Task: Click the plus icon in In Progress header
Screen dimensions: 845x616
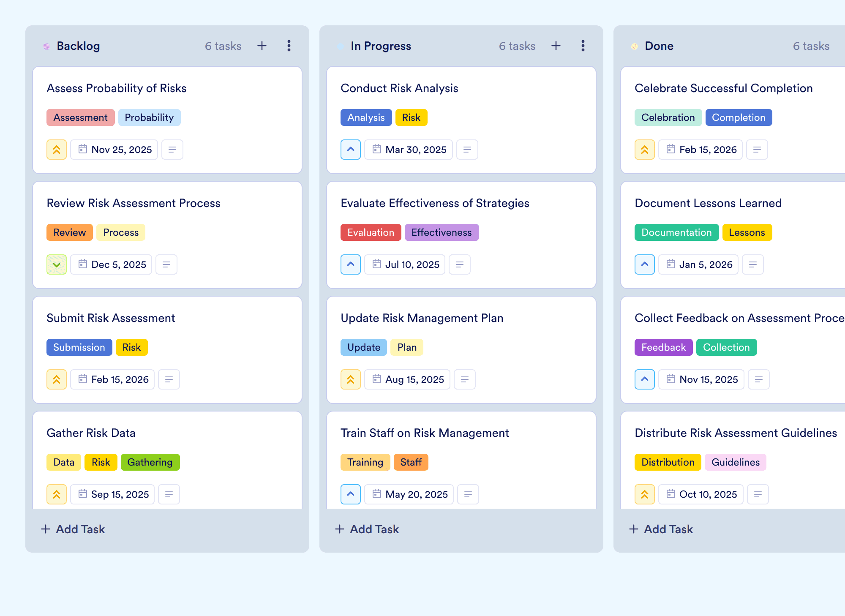Action: 556,46
